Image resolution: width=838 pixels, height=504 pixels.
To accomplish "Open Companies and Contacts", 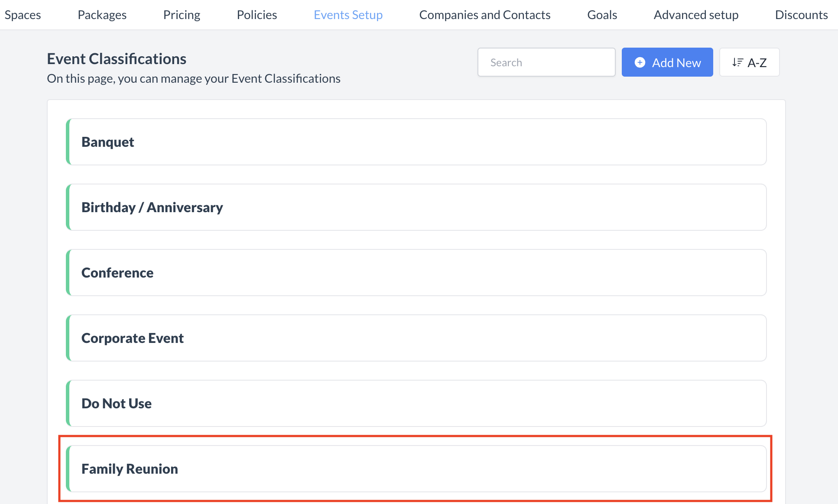I will point(484,14).
